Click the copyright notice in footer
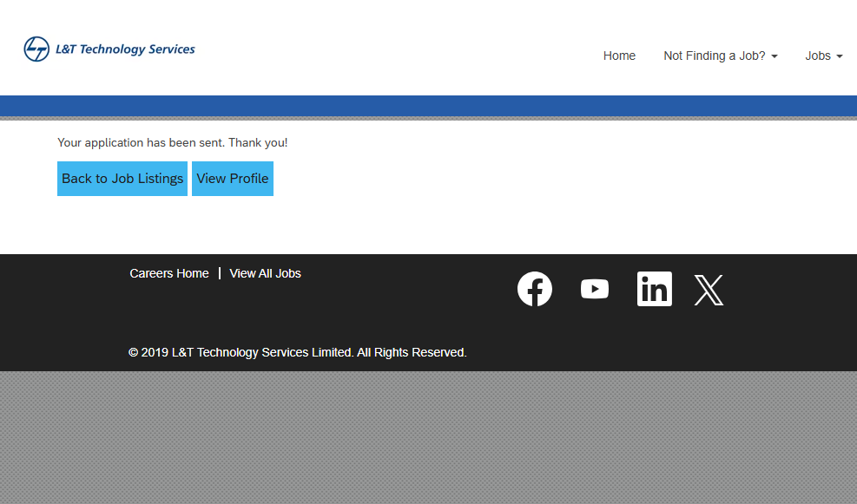Viewport: 857px width, 504px height. 298,352
